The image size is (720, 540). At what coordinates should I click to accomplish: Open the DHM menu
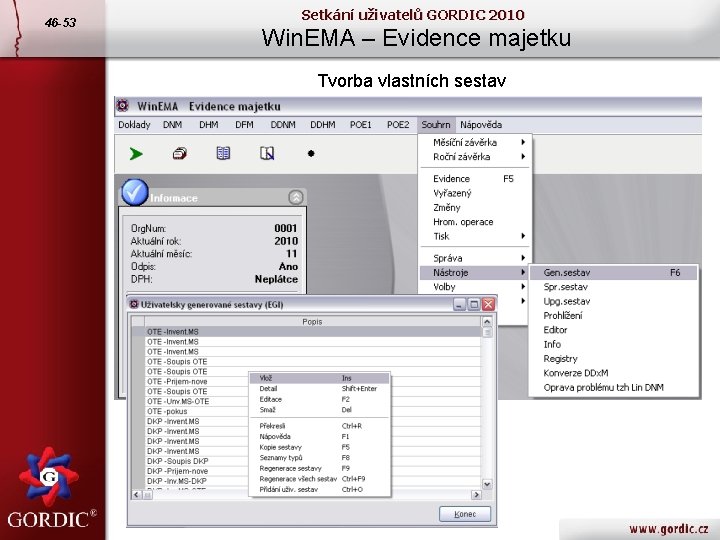[x=208, y=125]
